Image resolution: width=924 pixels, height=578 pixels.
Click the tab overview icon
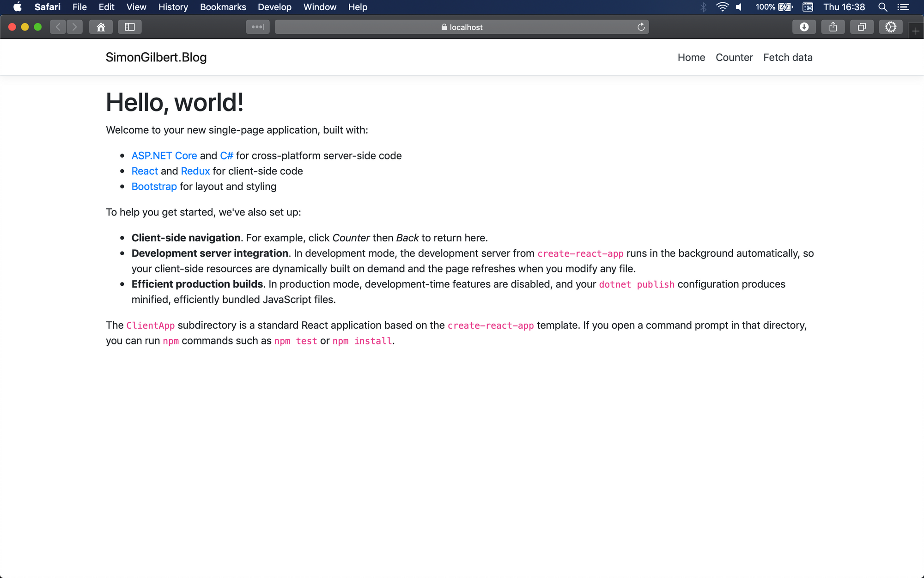pyautogui.click(x=861, y=27)
